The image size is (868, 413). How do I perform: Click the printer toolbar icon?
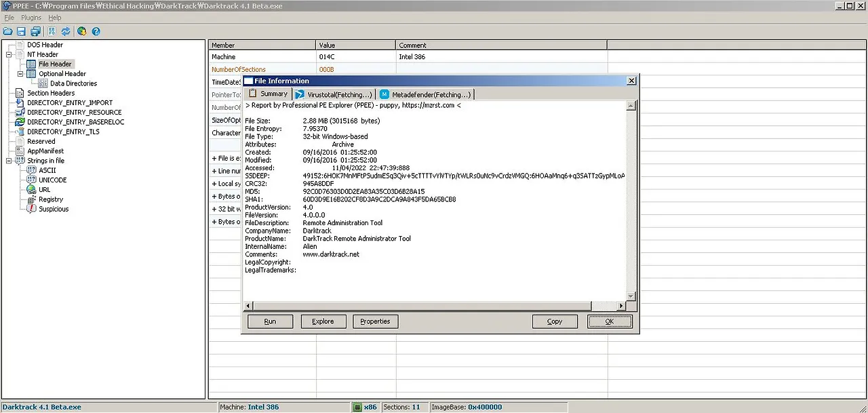point(35,31)
